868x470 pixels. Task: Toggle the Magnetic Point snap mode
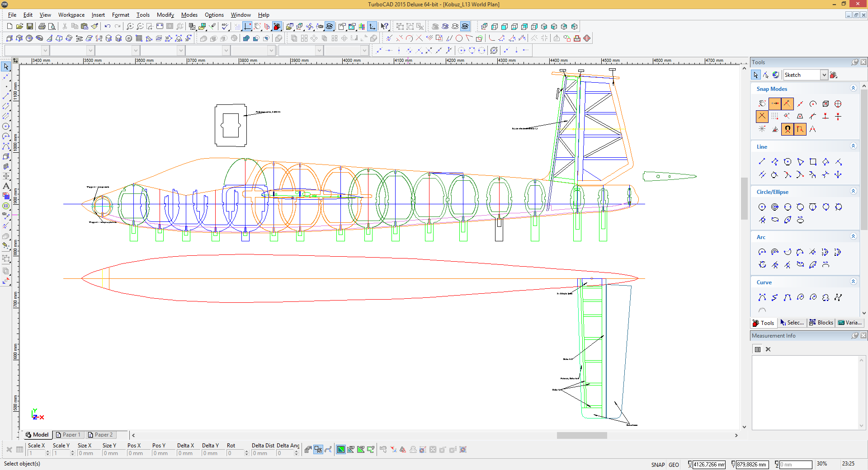[x=787, y=129]
